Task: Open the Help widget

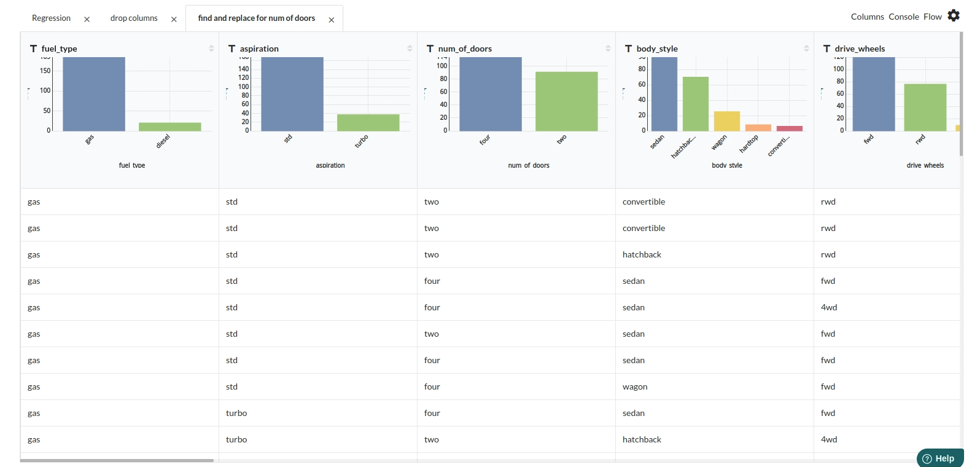Action: 940,458
